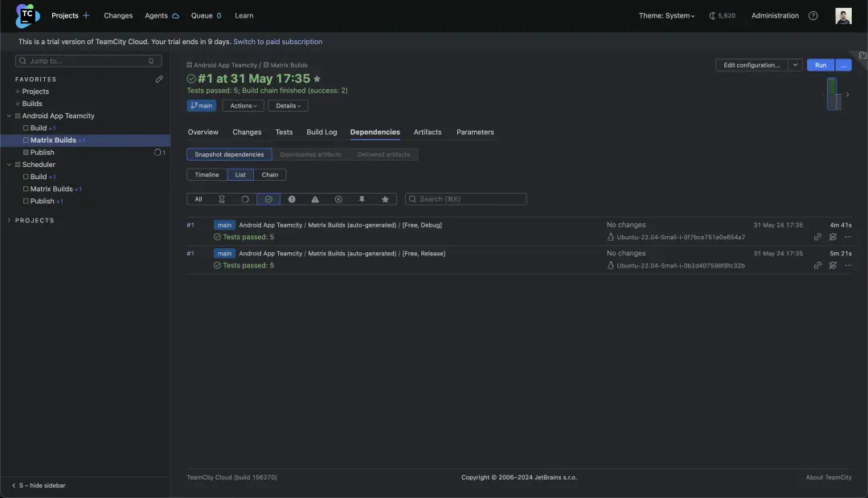Click the dependencies Search field
Viewport: 868px width, 498px height.
coord(465,199)
